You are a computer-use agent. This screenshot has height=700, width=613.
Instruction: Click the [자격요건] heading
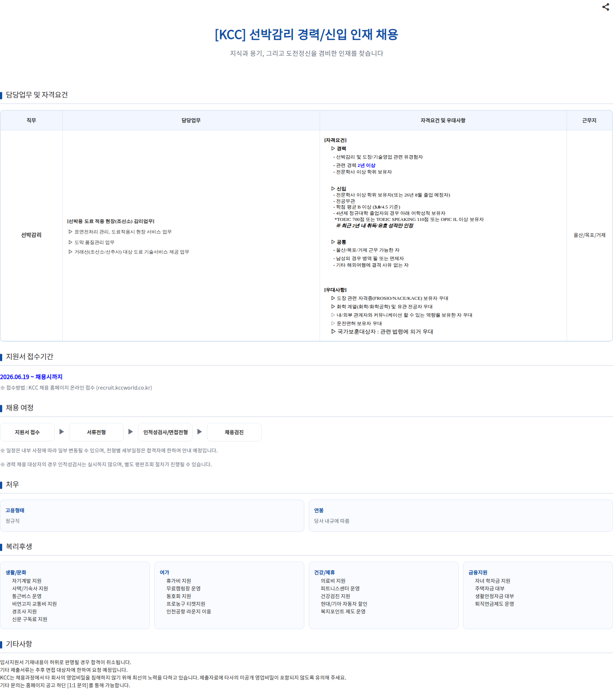335,140
